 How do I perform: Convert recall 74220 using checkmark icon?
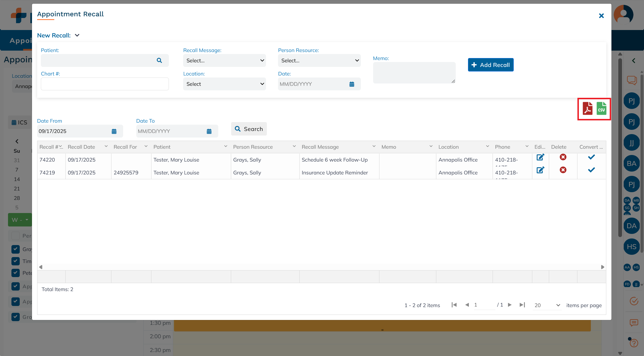click(x=591, y=157)
